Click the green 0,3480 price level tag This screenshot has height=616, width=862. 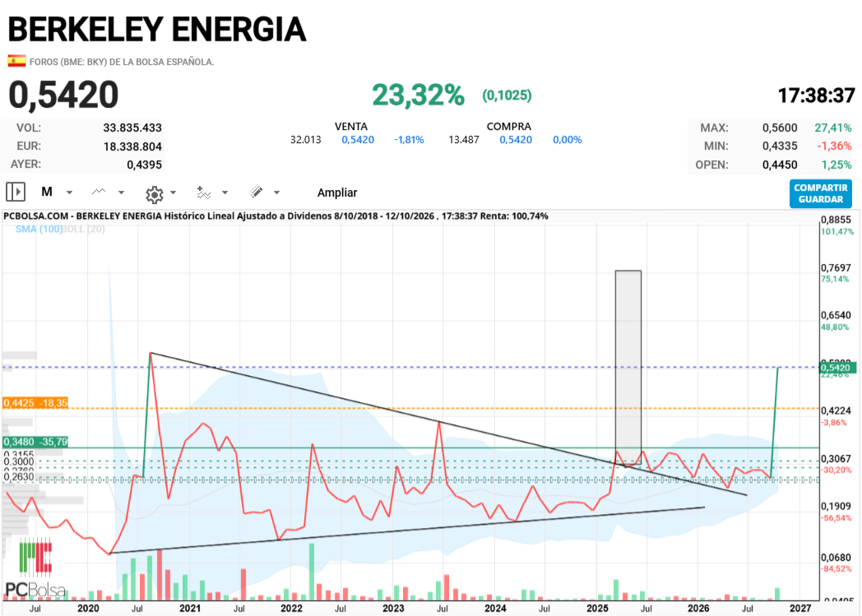coord(35,442)
